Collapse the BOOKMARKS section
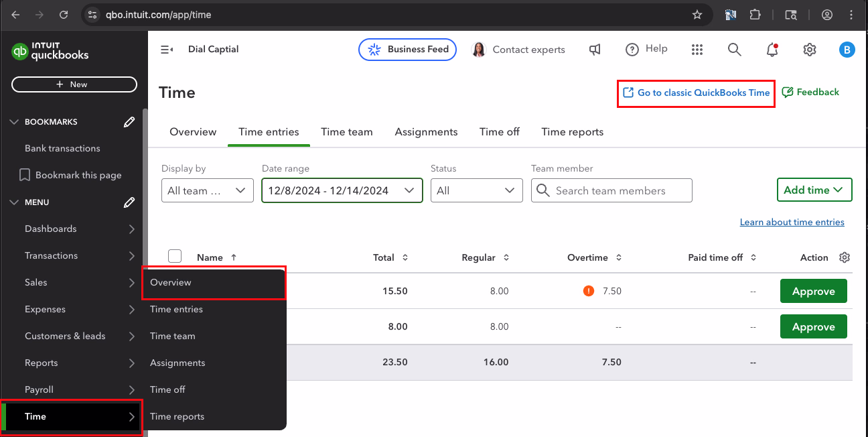This screenshot has width=868, height=437. [x=14, y=122]
